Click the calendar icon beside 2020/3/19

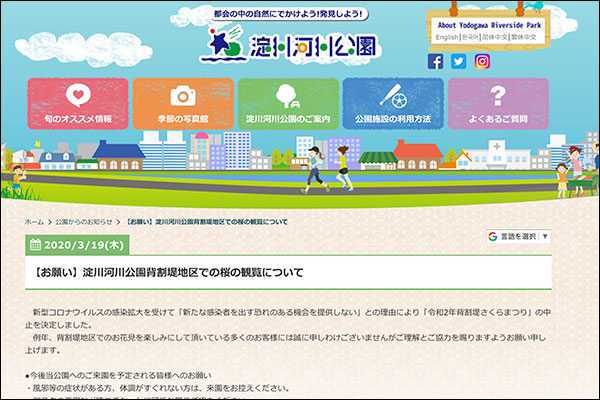[x=35, y=244]
